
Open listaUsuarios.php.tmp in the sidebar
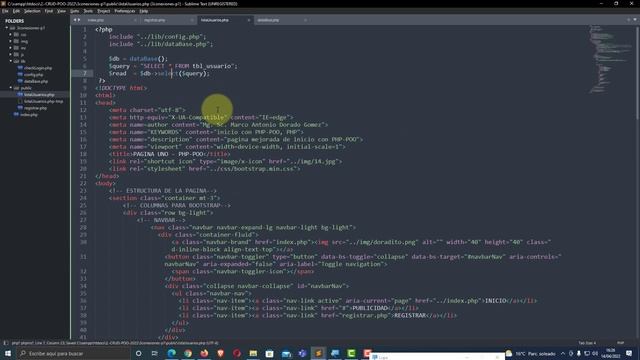click(x=43, y=101)
